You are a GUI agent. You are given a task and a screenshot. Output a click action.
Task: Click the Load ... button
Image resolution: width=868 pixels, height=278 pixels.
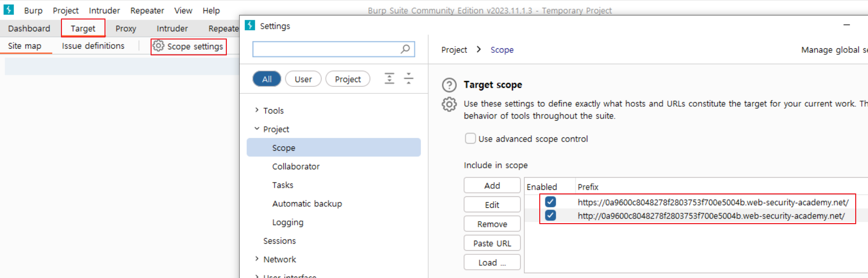tap(492, 262)
